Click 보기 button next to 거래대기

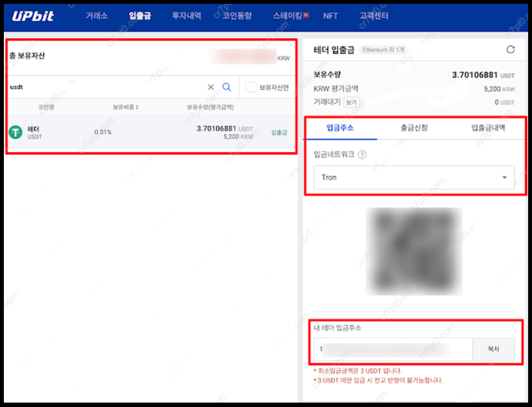[x=351, y=102]
